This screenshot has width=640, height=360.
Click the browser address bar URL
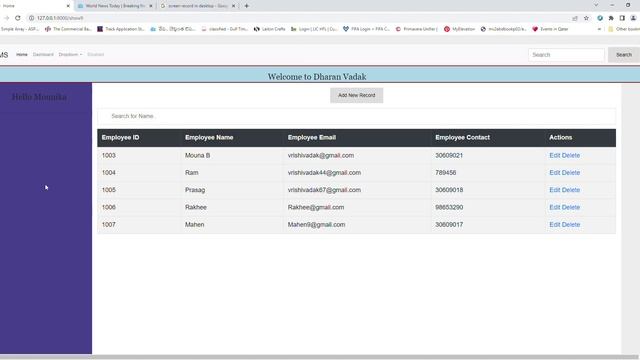[x=60, y=18]
